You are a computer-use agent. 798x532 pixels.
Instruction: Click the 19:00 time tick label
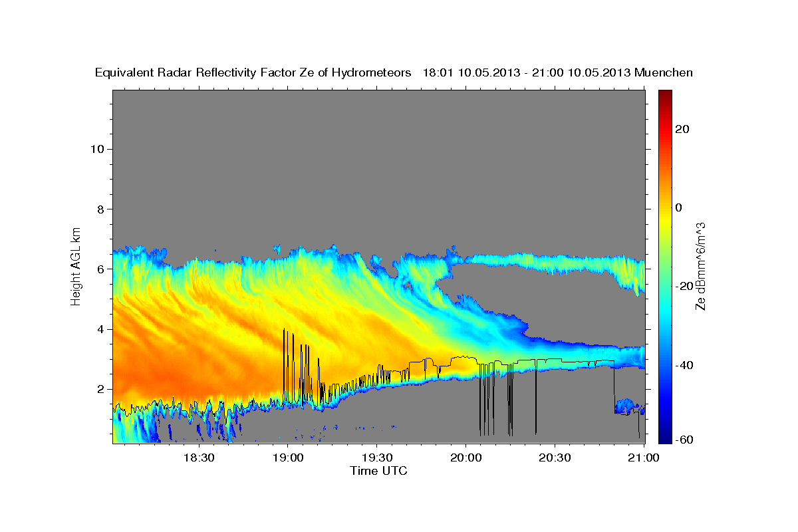coord(287,458)
